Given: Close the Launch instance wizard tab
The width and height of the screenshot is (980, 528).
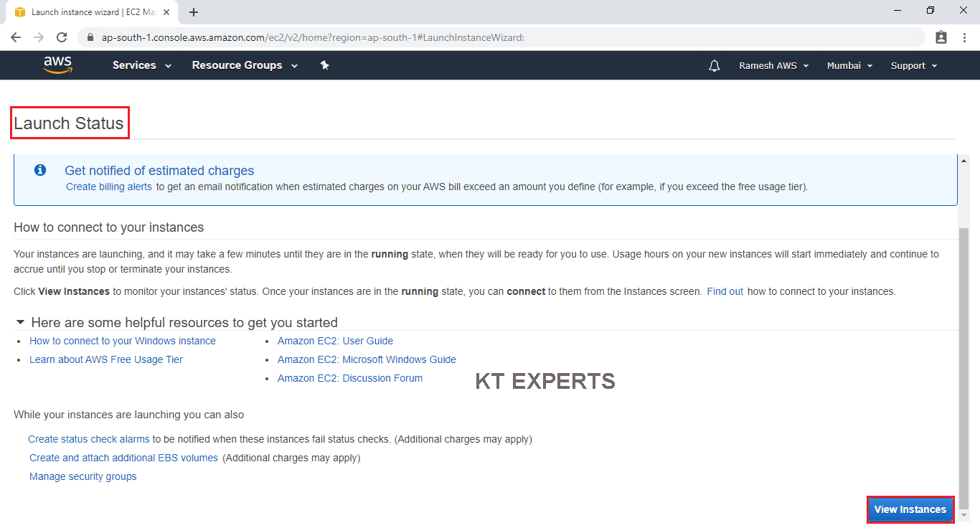Looking at the screenshot, I should [166, 12].
